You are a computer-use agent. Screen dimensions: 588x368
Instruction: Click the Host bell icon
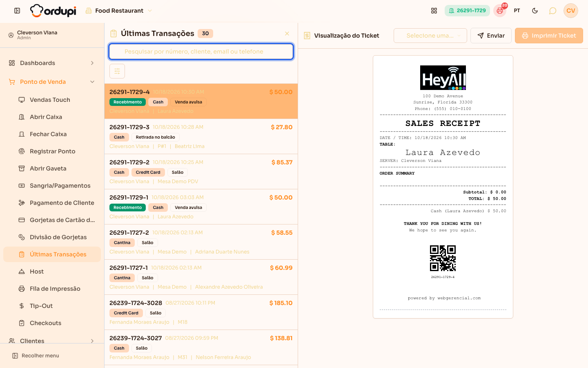(22, 272)
